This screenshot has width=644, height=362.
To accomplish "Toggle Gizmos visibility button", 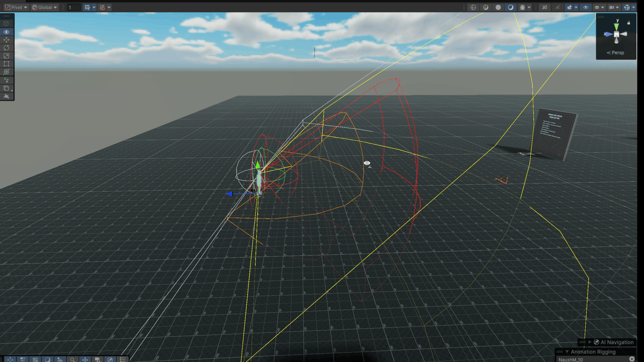I will pos(627,7).
